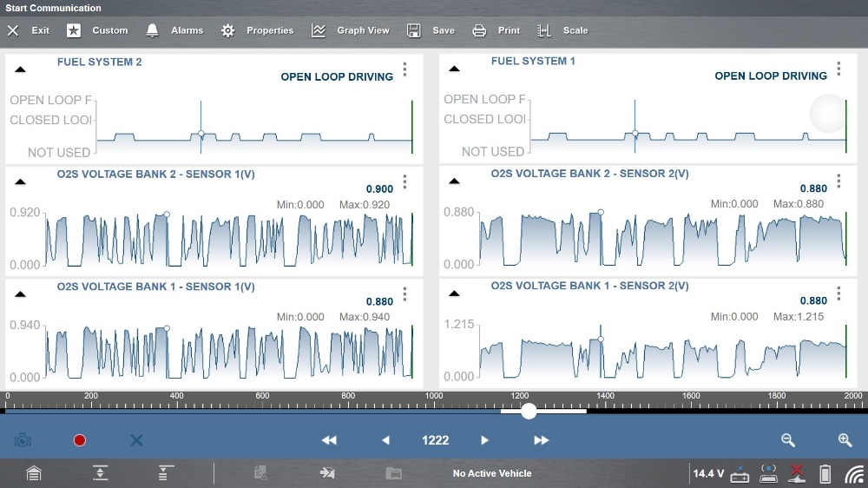Click the timeline slider handle
The width and height of the screenshot is (868, 488).
coord(529,412)
